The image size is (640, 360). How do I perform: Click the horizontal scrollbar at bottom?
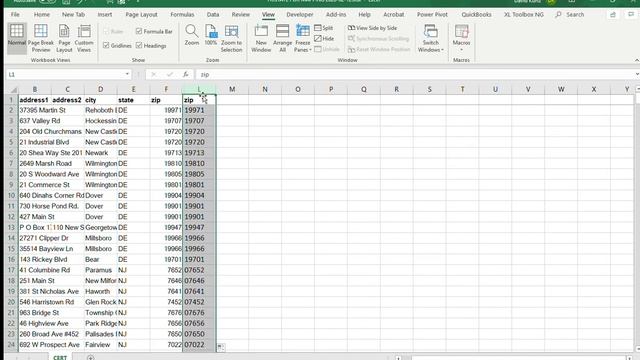518,358
